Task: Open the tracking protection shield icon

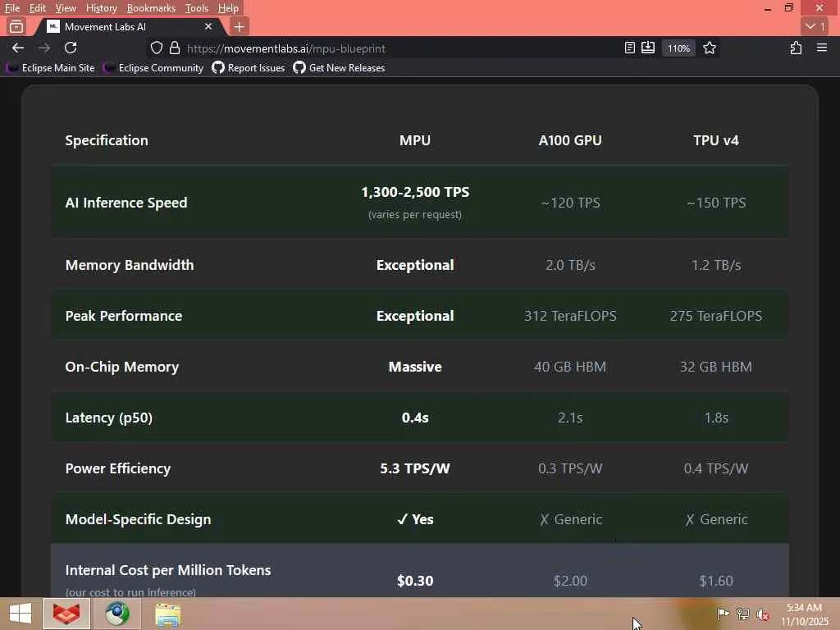Action: pyautogui.click(x=156, y=48)
